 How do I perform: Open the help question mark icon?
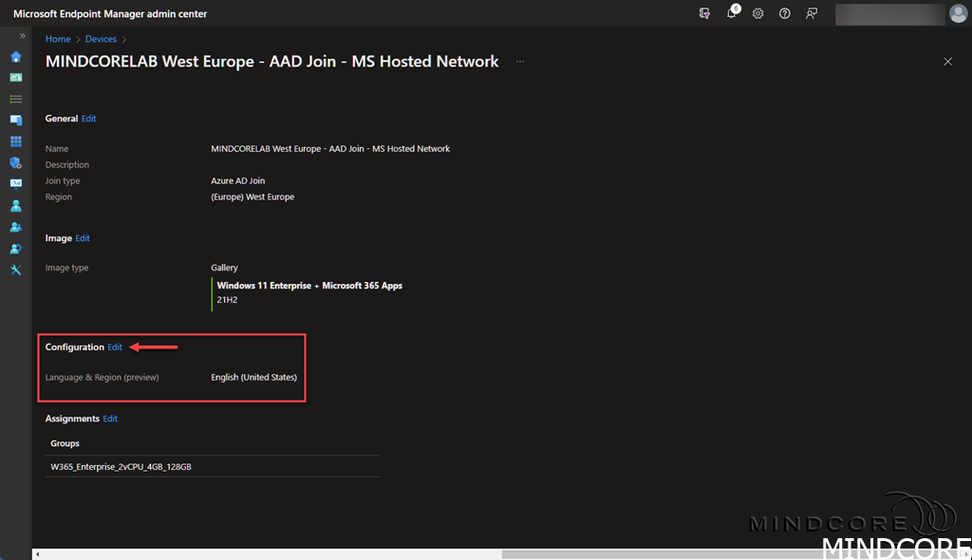(x=785, y=13)
